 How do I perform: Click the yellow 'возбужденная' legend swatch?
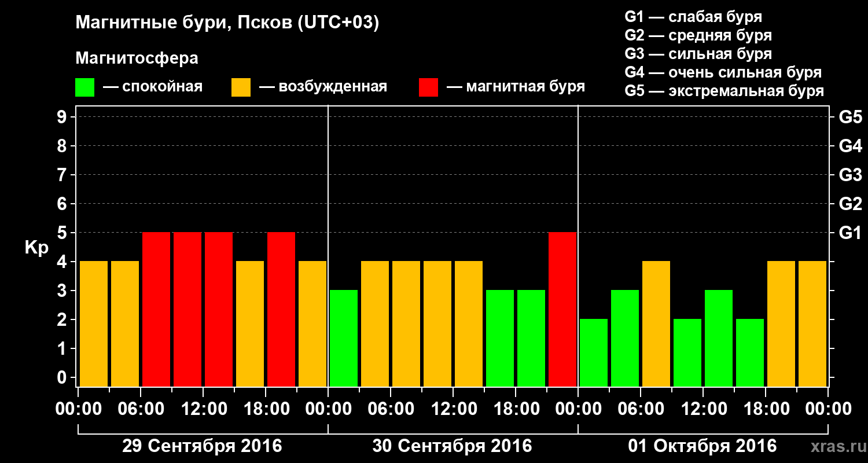(x=241, y=87)
